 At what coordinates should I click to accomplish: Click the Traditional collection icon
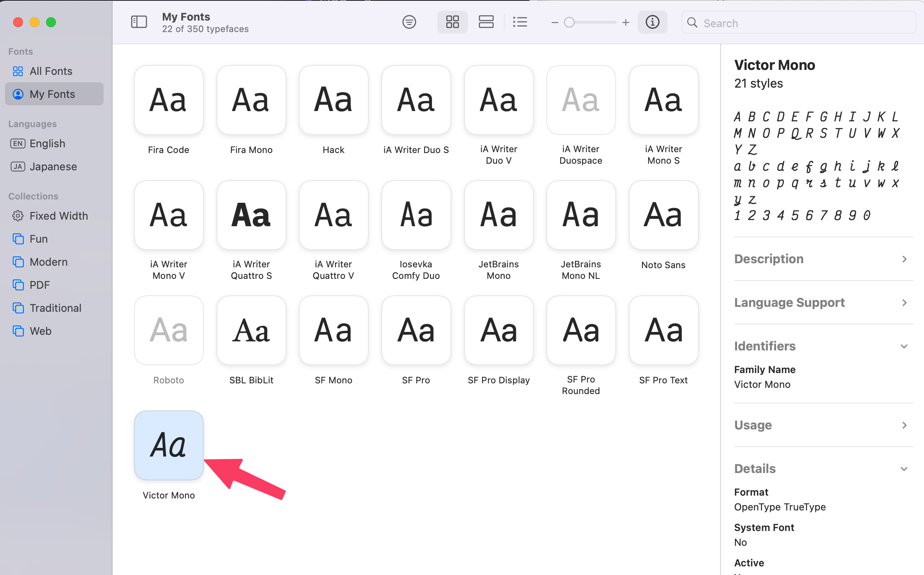coord(18,308)
